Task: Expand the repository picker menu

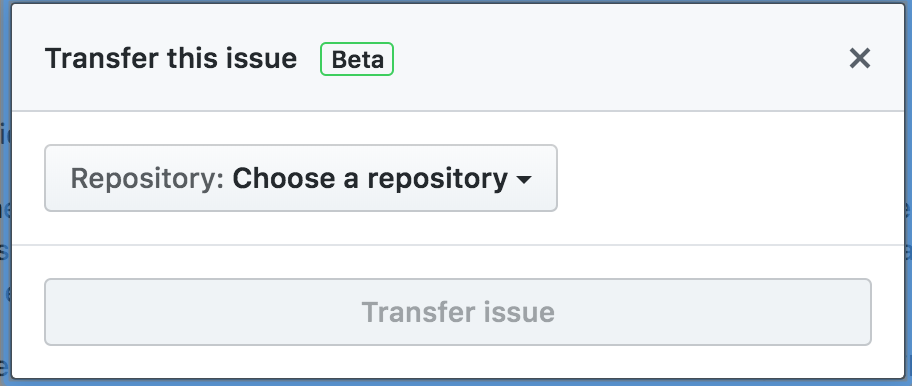Action: click(x=301, y=178)
